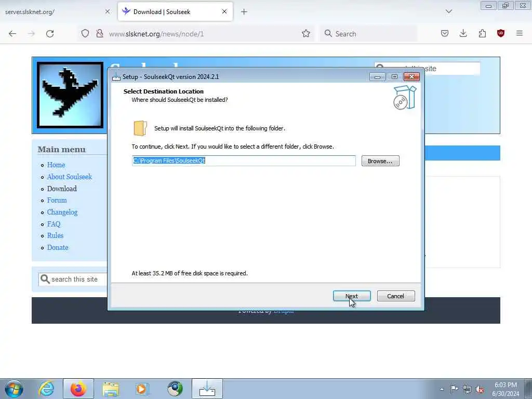Image resolution: width=532 pixels, height=399 pixels.
Task: Open the tracking protection shield icon
Action: coord(85,34)
